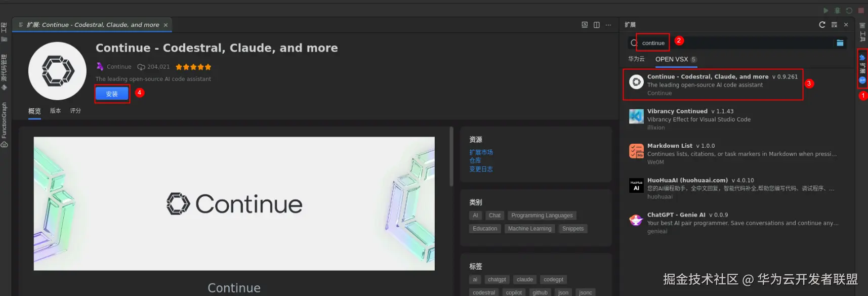The height and width of the screenshot is (296, 868).
Task: Click the Continue icon in search results list
Action: click(636, 82)
